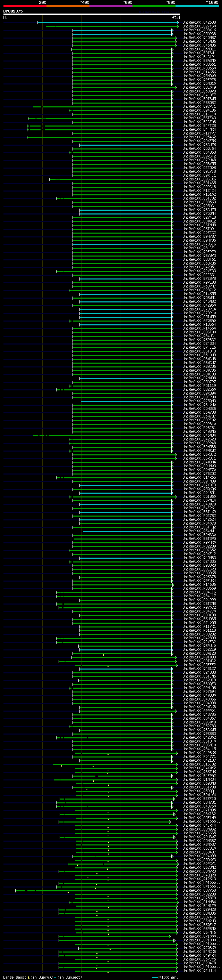This screenshot has width=222, height=980.
Task: Click the orange ~40% identity legend segment
Action: click(x=68, y=6)
